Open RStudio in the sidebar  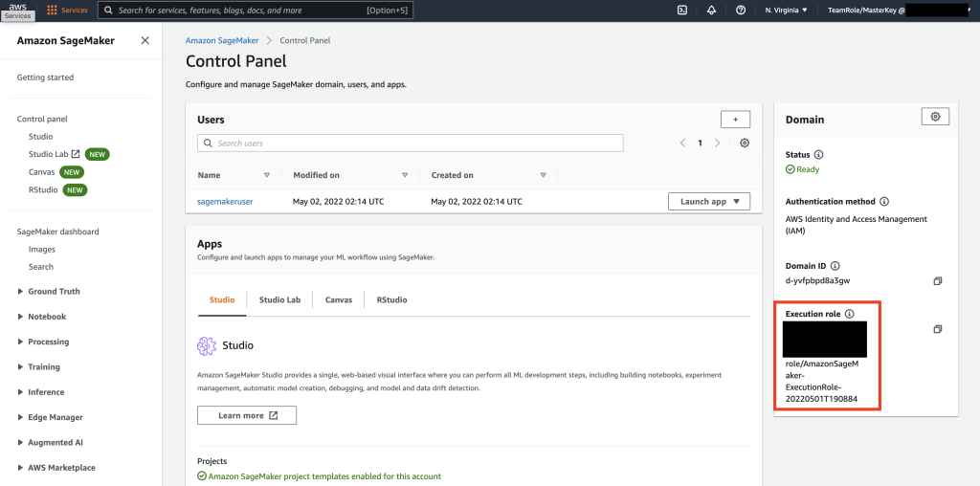pos(43,189)
